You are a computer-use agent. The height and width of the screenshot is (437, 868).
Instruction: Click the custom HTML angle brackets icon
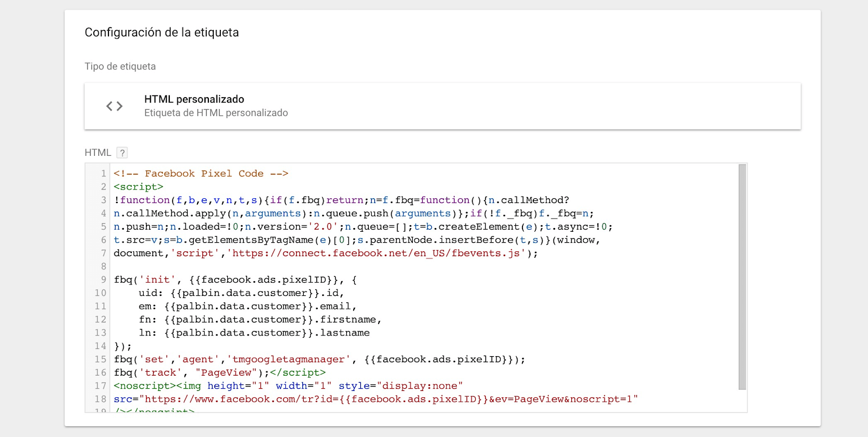pyautogui.click(x=114, y=106)
